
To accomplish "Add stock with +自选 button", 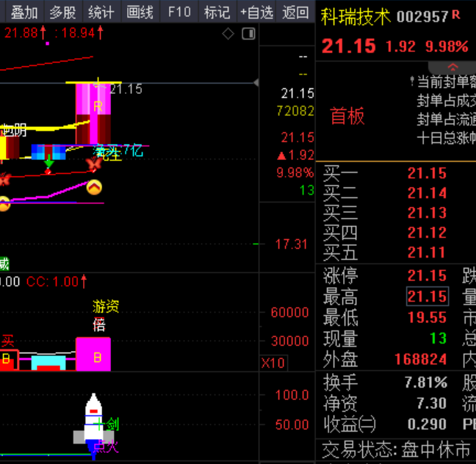I will [x=256, y=12].
